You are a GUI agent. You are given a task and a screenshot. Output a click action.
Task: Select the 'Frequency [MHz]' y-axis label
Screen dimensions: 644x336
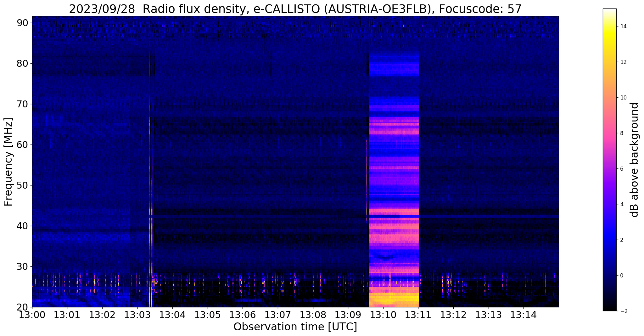[x=8, y=162]
